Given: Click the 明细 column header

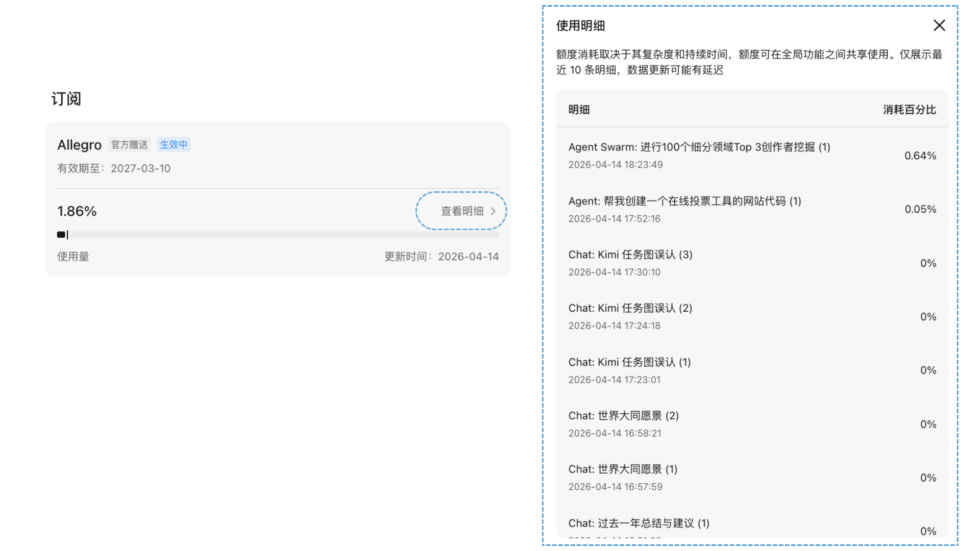Looking at the screenshot, I should 579,110.
